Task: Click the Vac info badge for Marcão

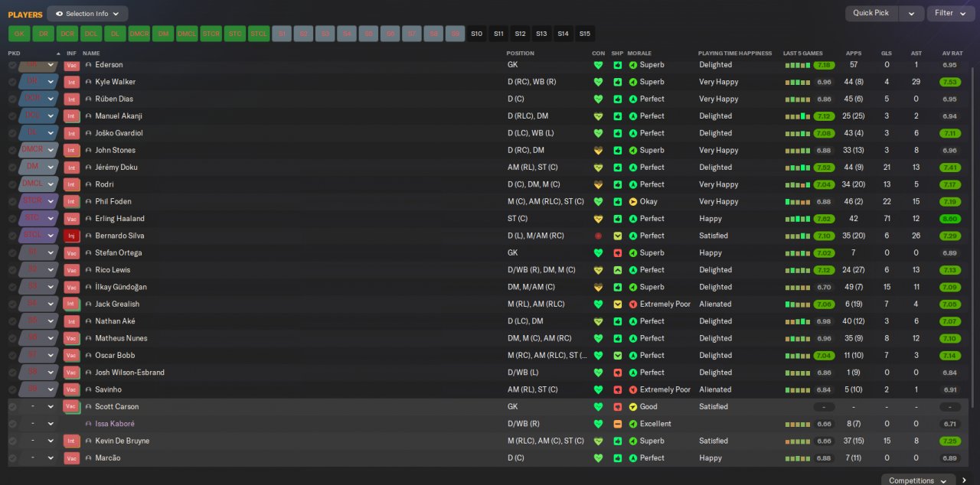Action: pos(72,458)
